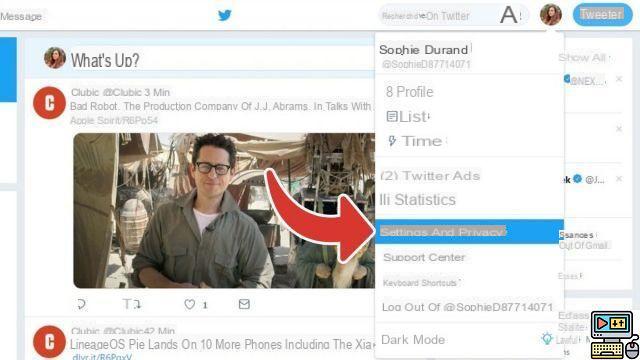Dismiss the third suggestion with X
This screenshot has height=360, width=640.
[619, 179]
